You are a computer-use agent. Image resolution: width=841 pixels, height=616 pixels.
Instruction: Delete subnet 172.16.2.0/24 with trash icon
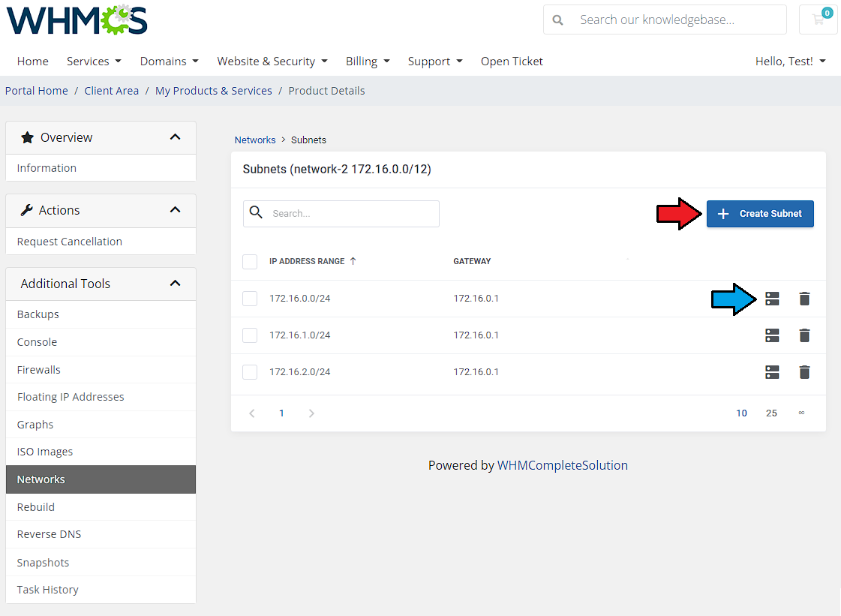(804, 372)
